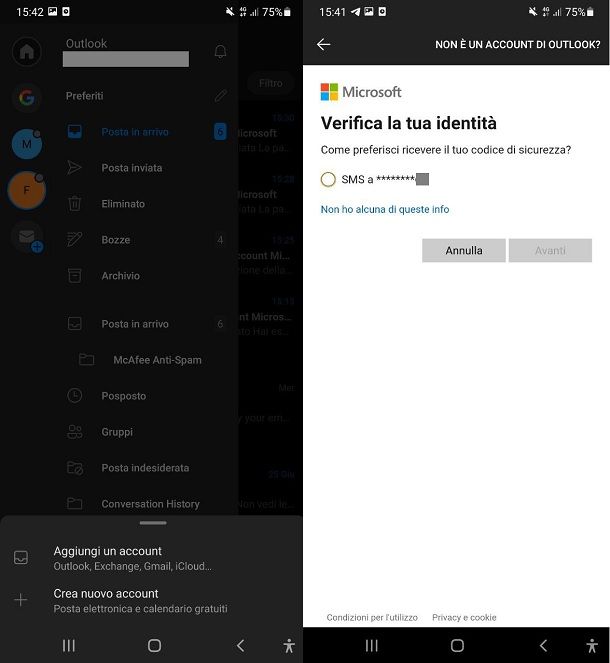Tap the Outlook account title
The image size is (610, 663).
[86, 44]
